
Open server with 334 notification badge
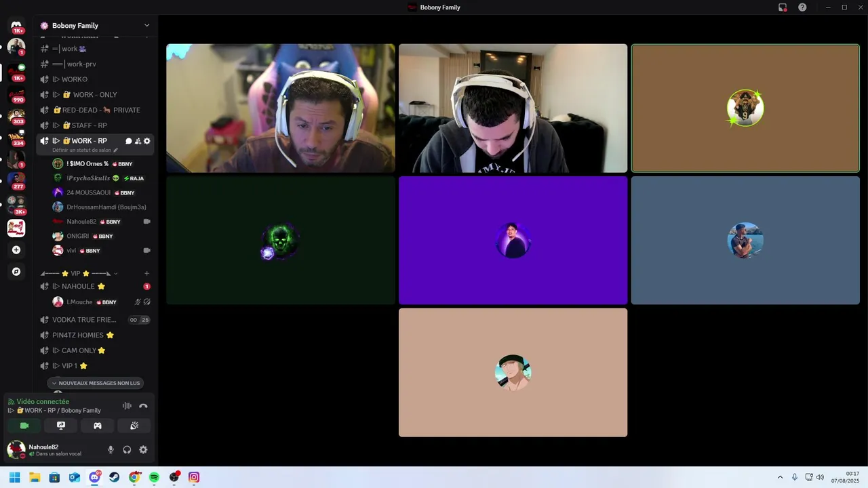coord(16,138)
